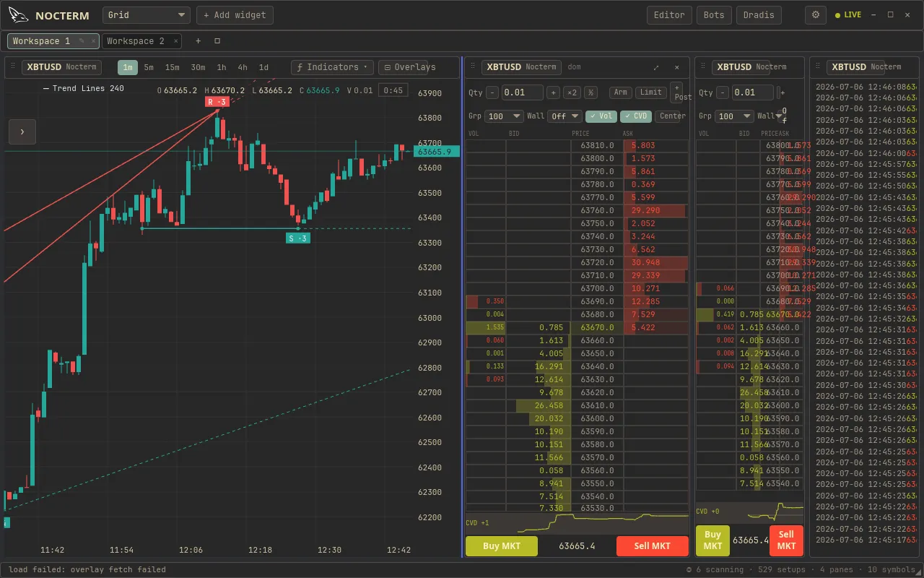Open the Grp 100 dropdown in dom pane
The image size is (924, 578).
(505, 116)
